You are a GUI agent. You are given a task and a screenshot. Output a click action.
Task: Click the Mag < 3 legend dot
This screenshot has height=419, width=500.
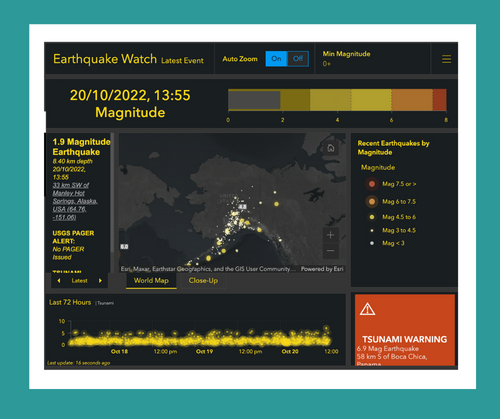(372, 243)
